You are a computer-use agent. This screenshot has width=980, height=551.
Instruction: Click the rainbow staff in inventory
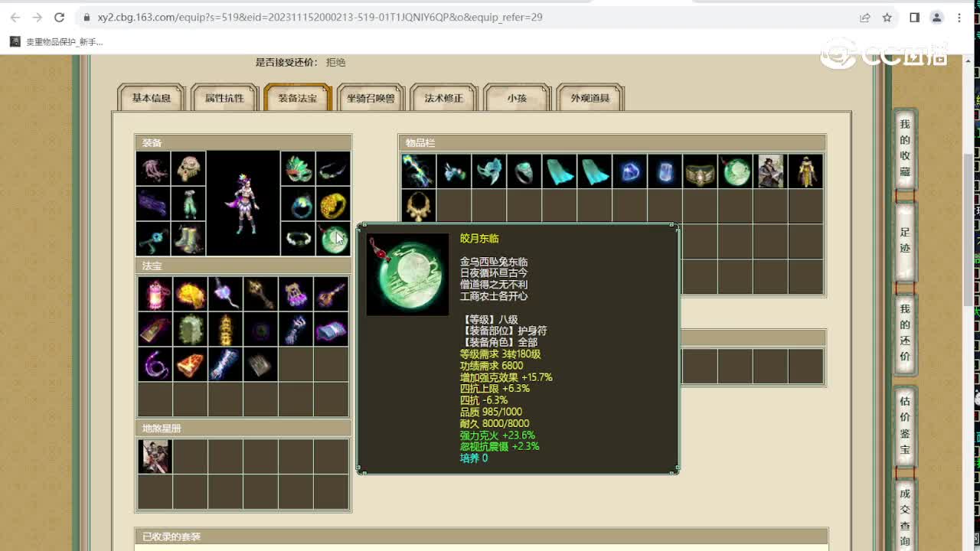pos(418,171)
